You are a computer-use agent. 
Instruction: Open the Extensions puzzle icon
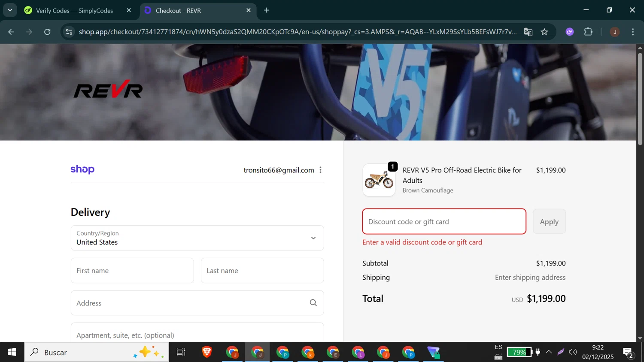[588, 32]
